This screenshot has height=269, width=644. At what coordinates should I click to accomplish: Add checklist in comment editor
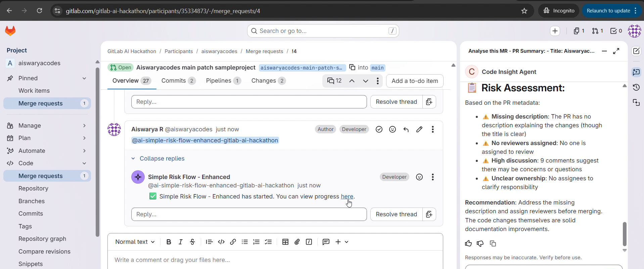point(268,242)
